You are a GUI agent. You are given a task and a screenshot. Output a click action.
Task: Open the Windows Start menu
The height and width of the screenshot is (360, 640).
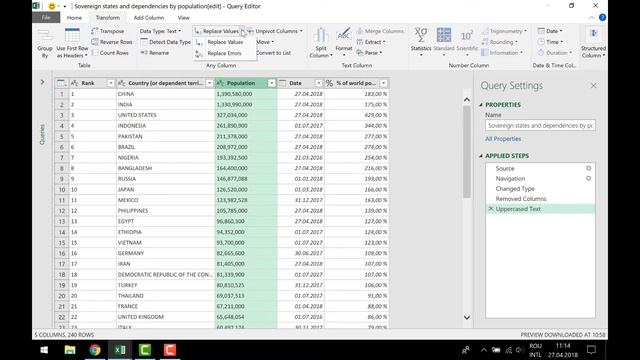[x=44, y=350]
